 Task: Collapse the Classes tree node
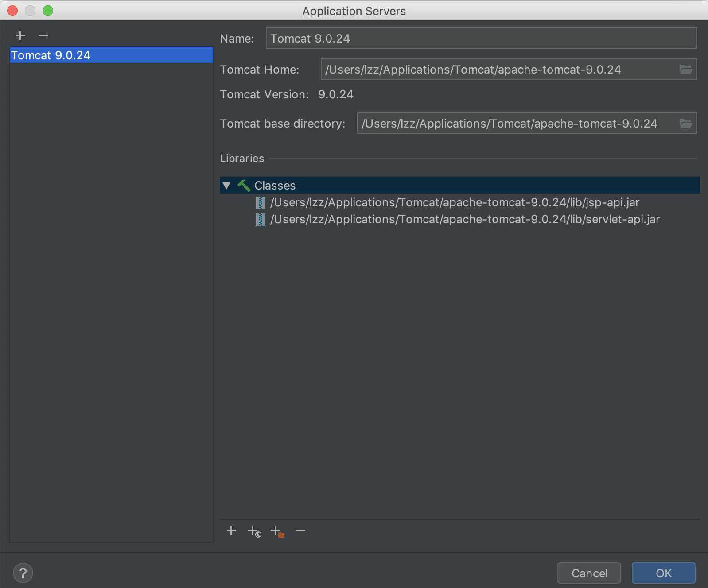(227, 186)
